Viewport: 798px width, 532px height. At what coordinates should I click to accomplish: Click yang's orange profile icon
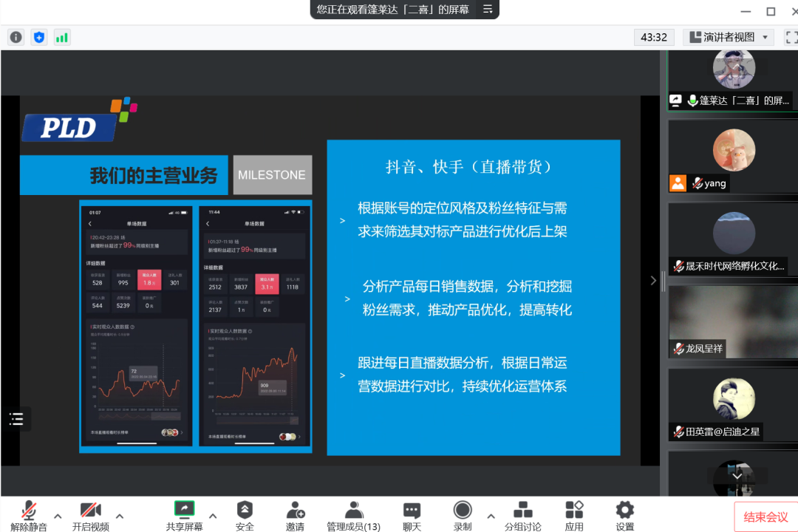tap(678, 183)
